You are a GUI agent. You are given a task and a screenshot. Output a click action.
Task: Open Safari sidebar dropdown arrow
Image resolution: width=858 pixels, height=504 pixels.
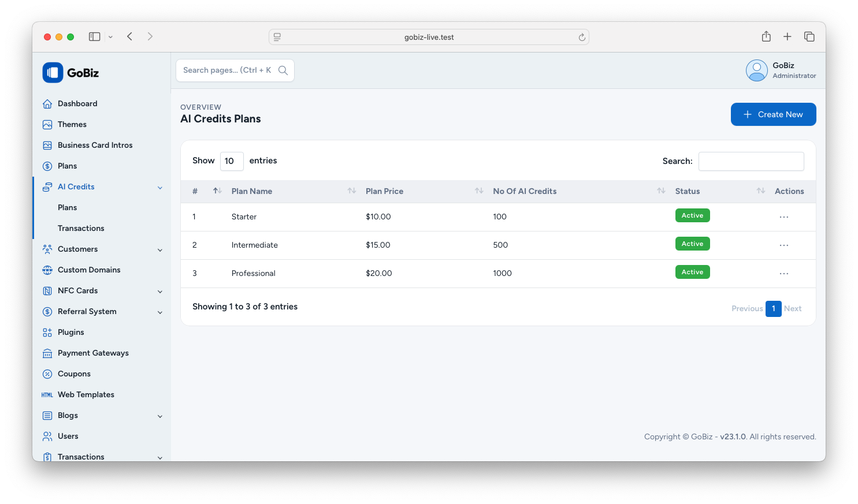110,37
